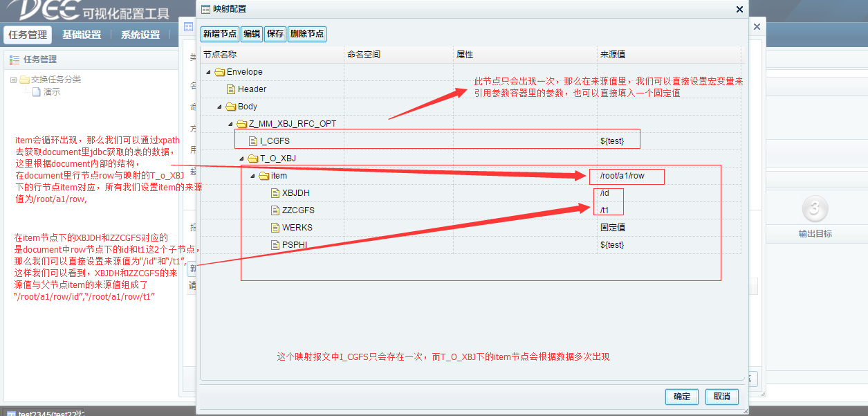The image size is (868, 416).
Task: Select the ZZCGFS file icon
Action: click(275, 210)
